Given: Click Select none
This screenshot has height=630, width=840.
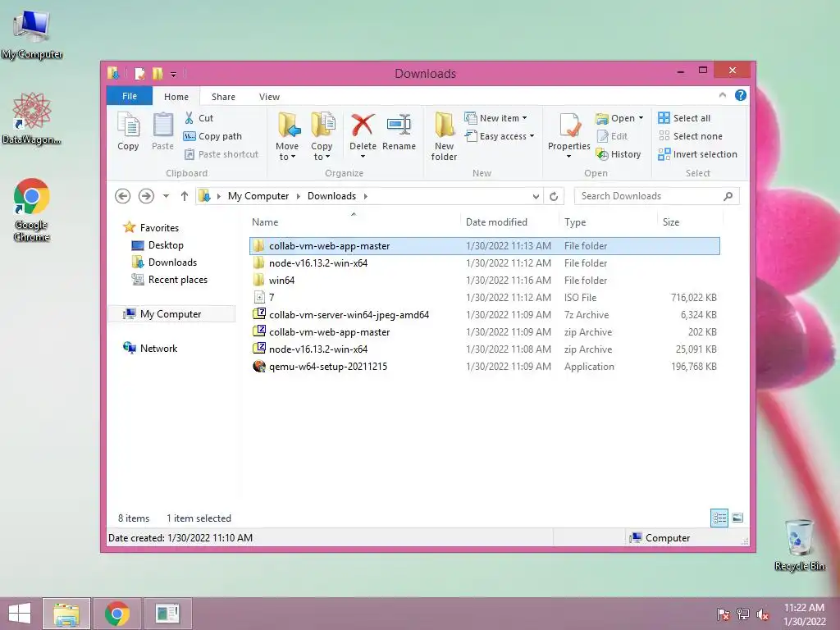Looking at the screenshot, I should [x=691, y=136].
